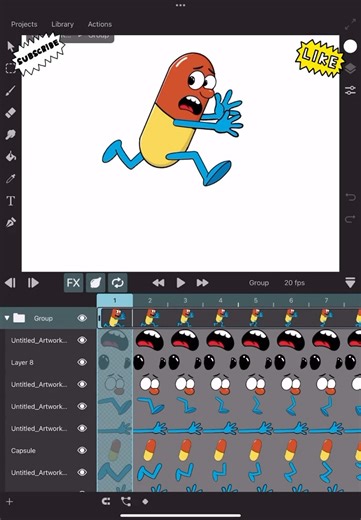Screen dimensions: 361x520
Task: Select Layer 8 in the layer list
Action: [22, 363]
